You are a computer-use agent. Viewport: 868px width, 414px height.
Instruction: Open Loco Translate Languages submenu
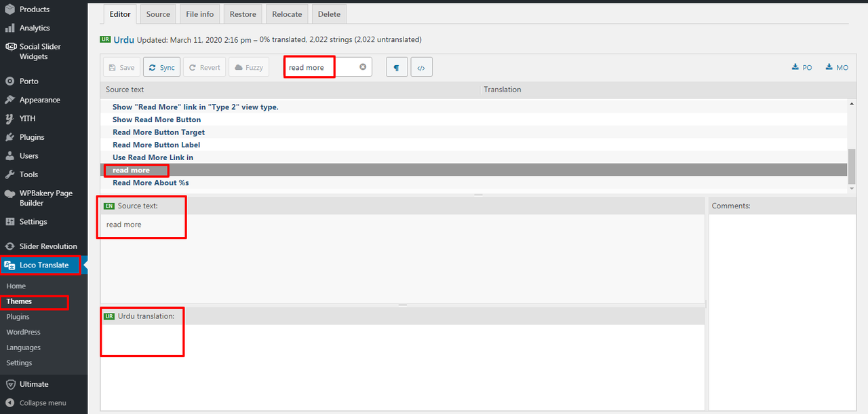23,347
